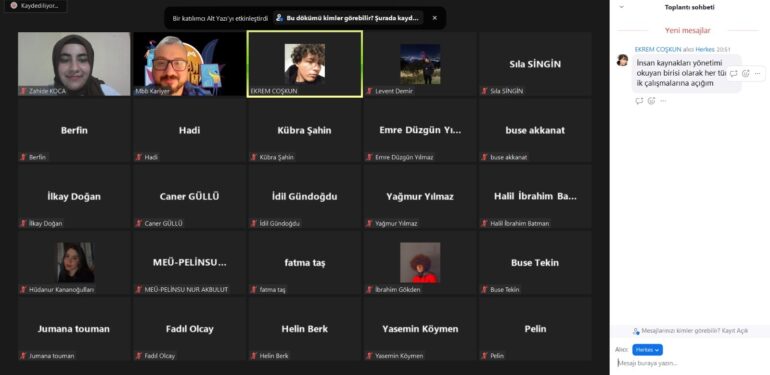This screenshot has width=770, height=375.
Task: Click emoji reaction icon below the chat message
Action: [x=651, y=101]
